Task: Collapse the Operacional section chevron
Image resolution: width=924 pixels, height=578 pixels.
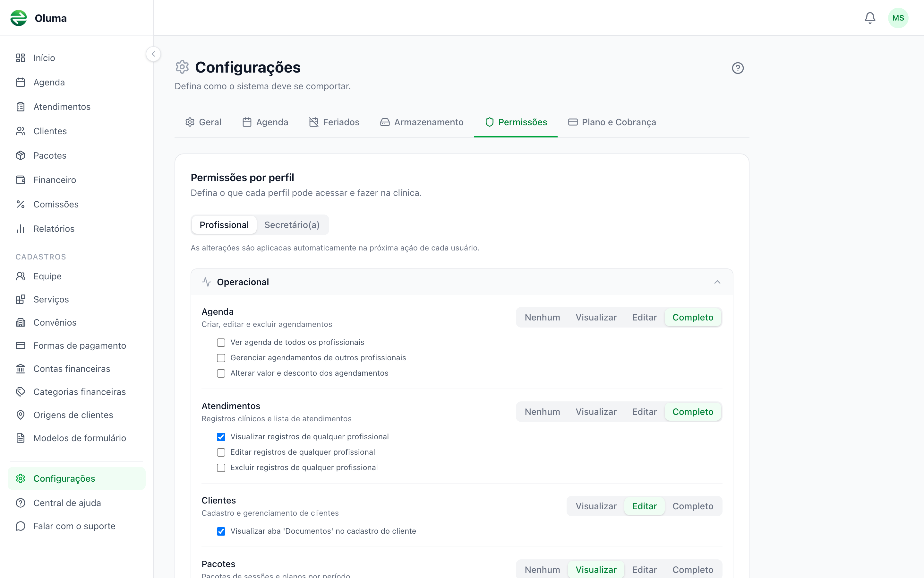Action: [x=717, y=282]
